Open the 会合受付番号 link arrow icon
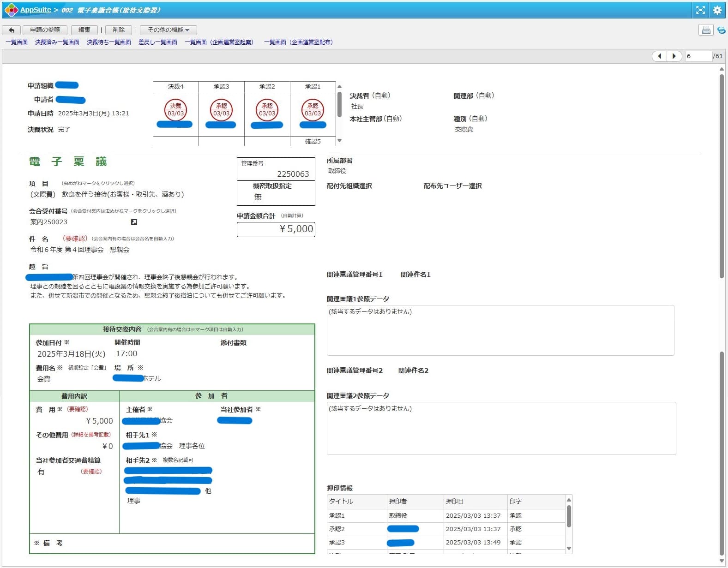Viewport: 728px width, 568px height. 134,222
